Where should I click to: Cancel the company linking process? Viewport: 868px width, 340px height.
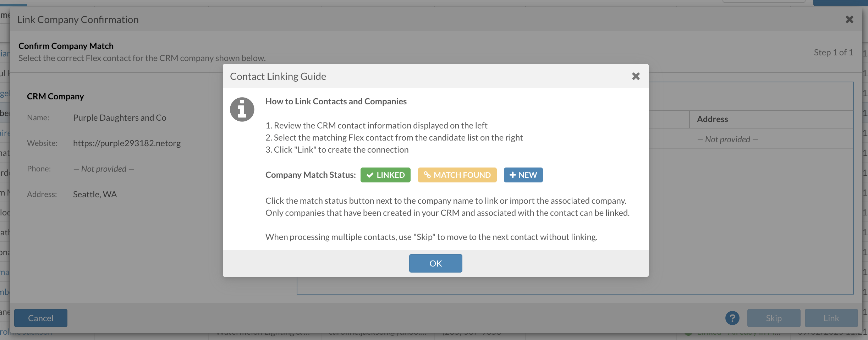tap(41, 318)
